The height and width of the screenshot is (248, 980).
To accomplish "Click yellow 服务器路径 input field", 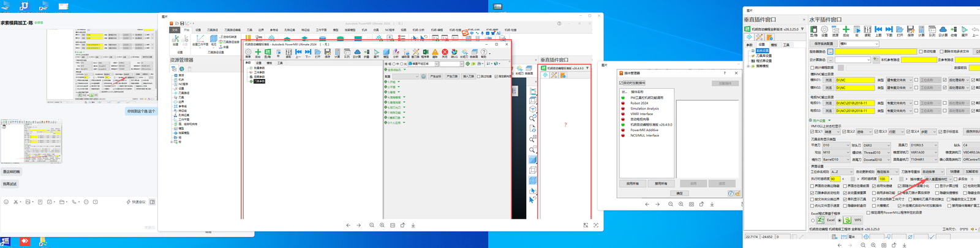I will click(876, 51).
